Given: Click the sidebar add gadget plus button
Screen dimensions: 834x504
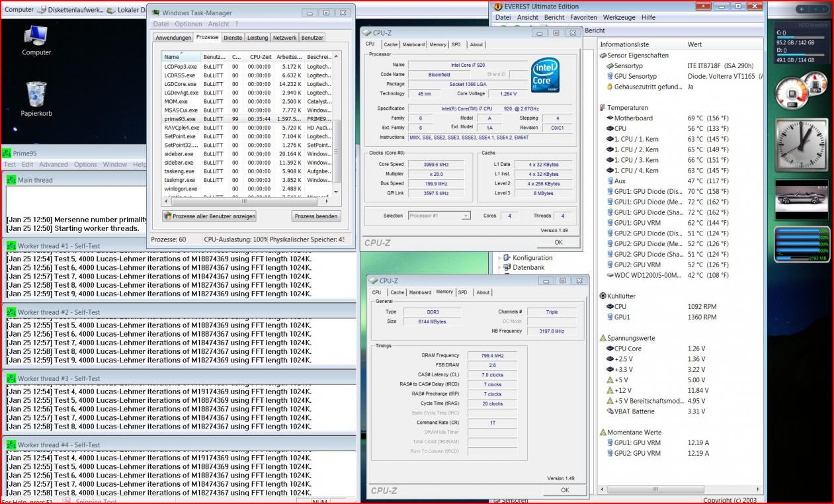Looking at the screenshot, I should coord(803,9).
